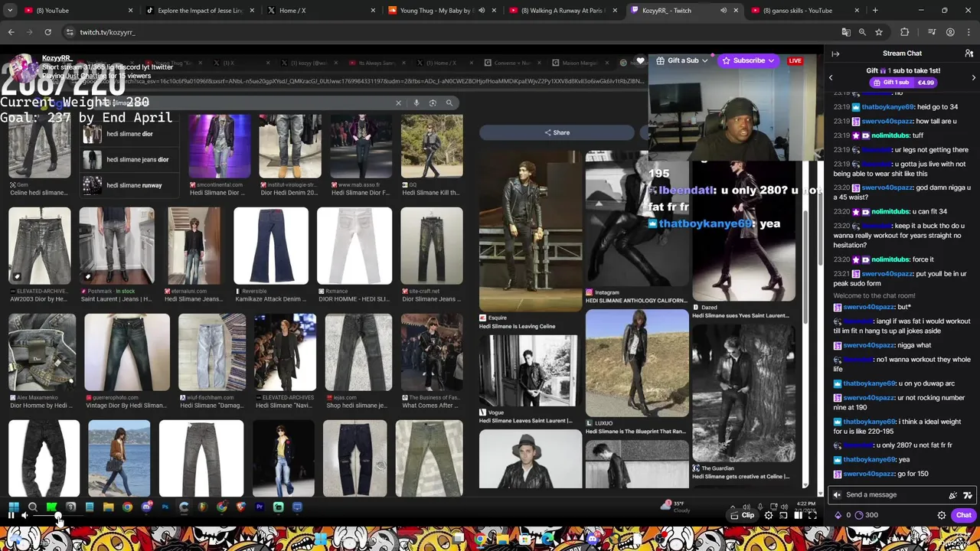This screenshot has width=980, height=551.
Task: Collapse the Stream Chat panel
Action: [x=835, y=54]
